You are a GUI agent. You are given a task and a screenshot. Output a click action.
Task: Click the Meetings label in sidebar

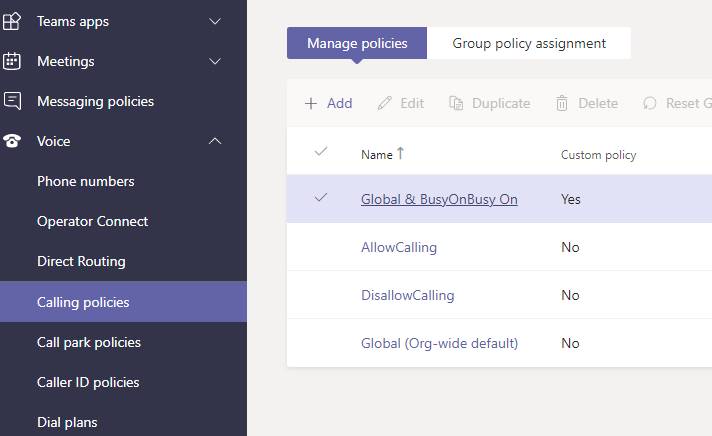[66, 61]
